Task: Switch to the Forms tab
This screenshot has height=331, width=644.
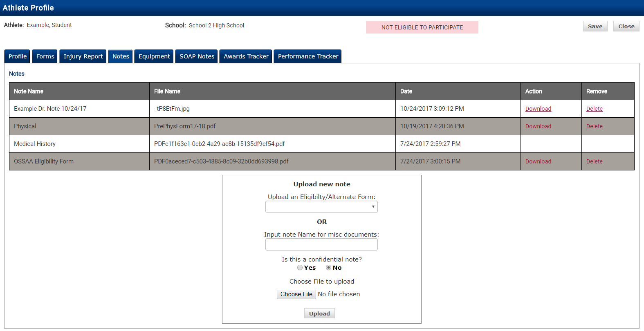Action: point(45,56)
